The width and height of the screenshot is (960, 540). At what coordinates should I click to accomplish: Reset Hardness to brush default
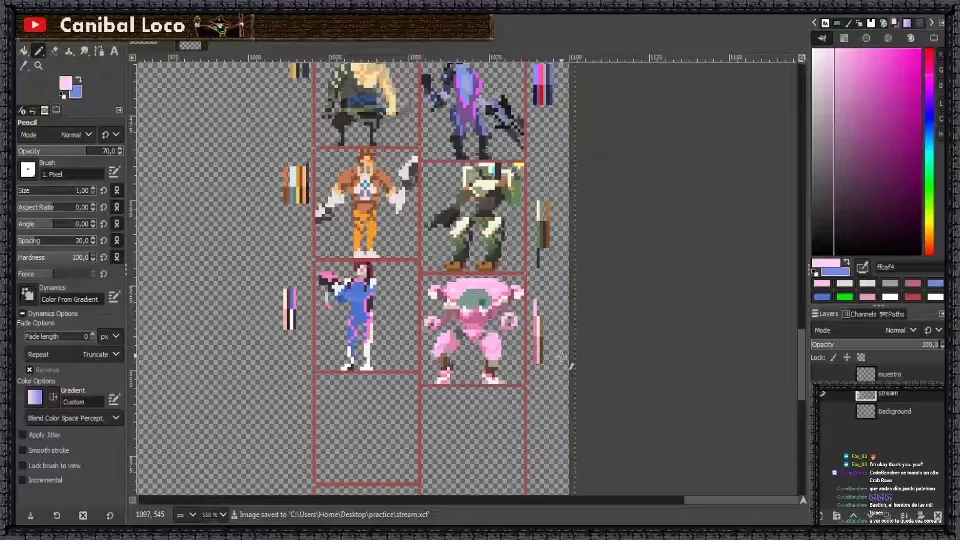(104, 257)
